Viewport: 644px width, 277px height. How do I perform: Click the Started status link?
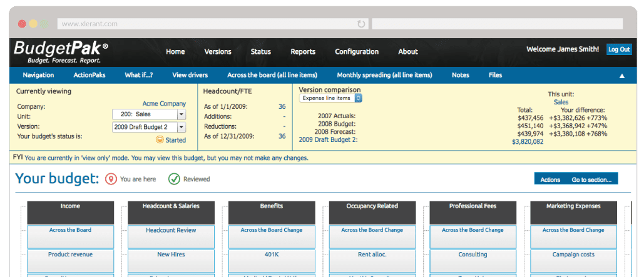pyautogui.click(x=175, y=140)
